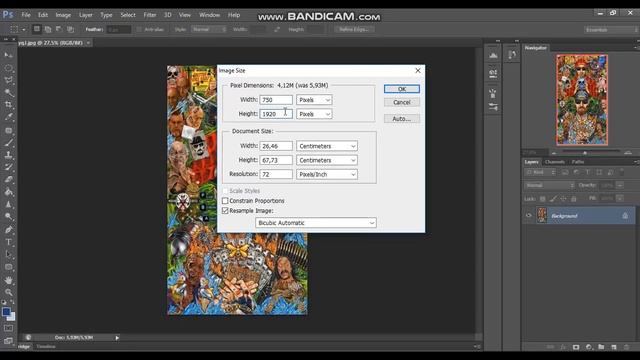Uncheck Resample Image checkbox
The height and width of the screenshot is (360, 640).
[x=225, y=211]
